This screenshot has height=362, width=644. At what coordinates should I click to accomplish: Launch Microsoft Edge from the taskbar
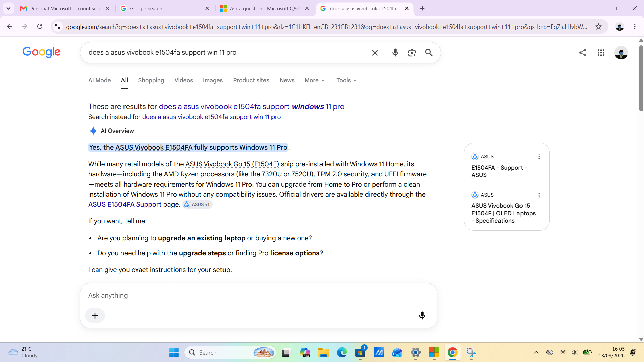pyautogui.click(x=342, y=353)
